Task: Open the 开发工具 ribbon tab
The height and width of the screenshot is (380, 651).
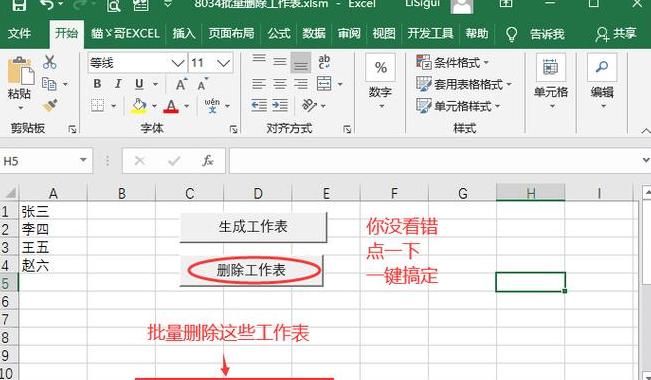Action: pyautogui.click(x=430, y=34)
